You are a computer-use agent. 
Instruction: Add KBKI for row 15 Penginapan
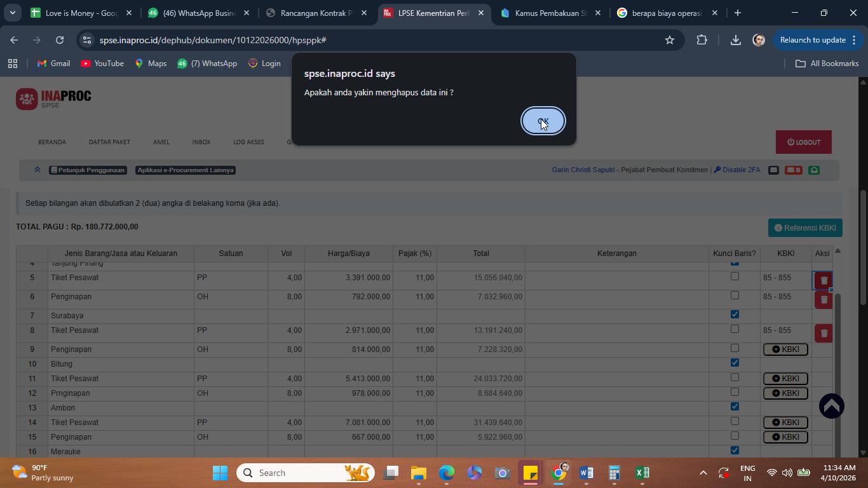coord(785,437)
